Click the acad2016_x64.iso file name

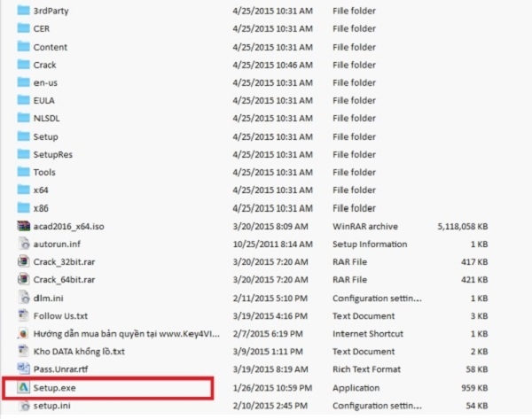point(69,227)
